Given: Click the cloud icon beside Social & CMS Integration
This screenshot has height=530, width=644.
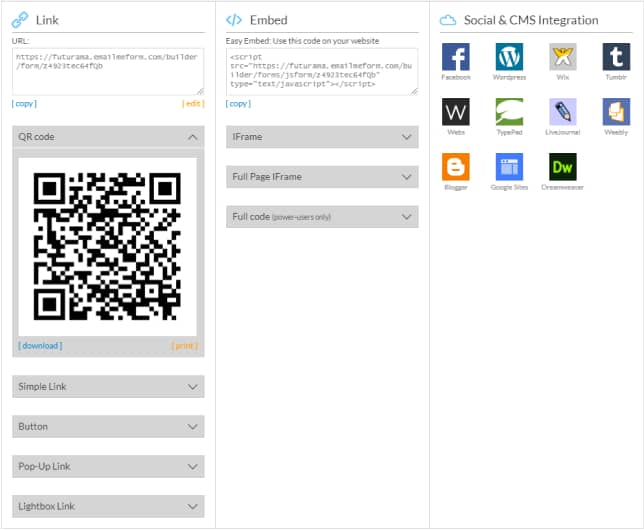Looking at the screenshot, I should point(448,20).
